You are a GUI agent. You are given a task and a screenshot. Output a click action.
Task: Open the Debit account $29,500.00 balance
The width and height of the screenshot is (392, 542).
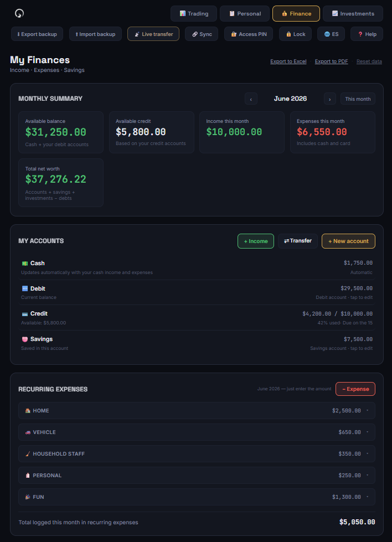[x=357, y=288]
